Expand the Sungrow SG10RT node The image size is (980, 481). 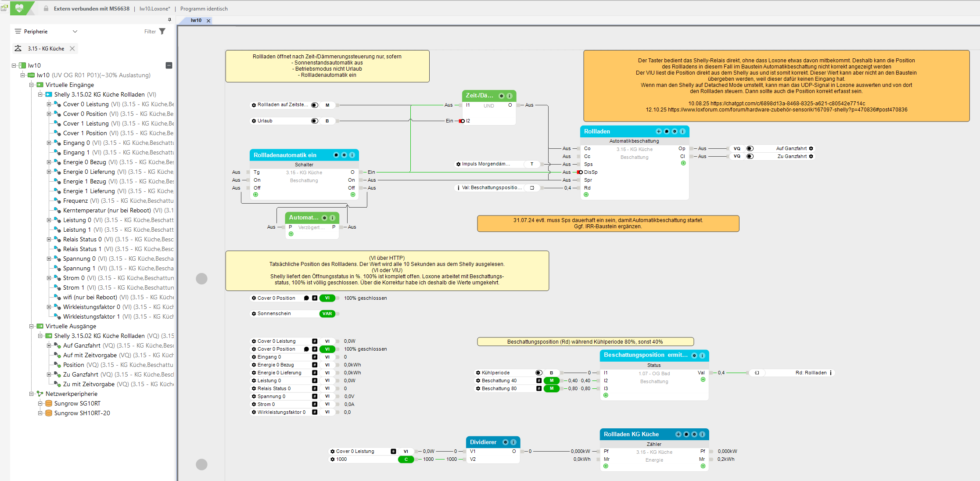(40, 403)
